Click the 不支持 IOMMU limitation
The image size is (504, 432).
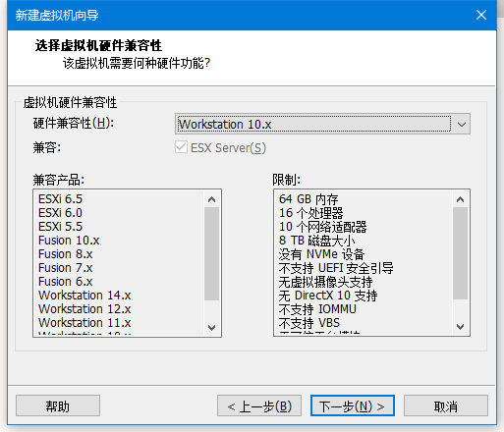click(x=317, y=309)
